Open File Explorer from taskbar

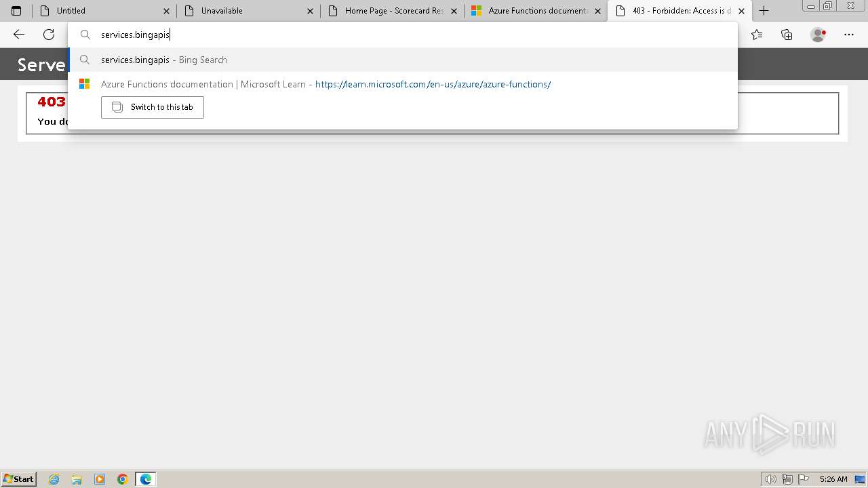pyautogui.click(x=77, y=479)
